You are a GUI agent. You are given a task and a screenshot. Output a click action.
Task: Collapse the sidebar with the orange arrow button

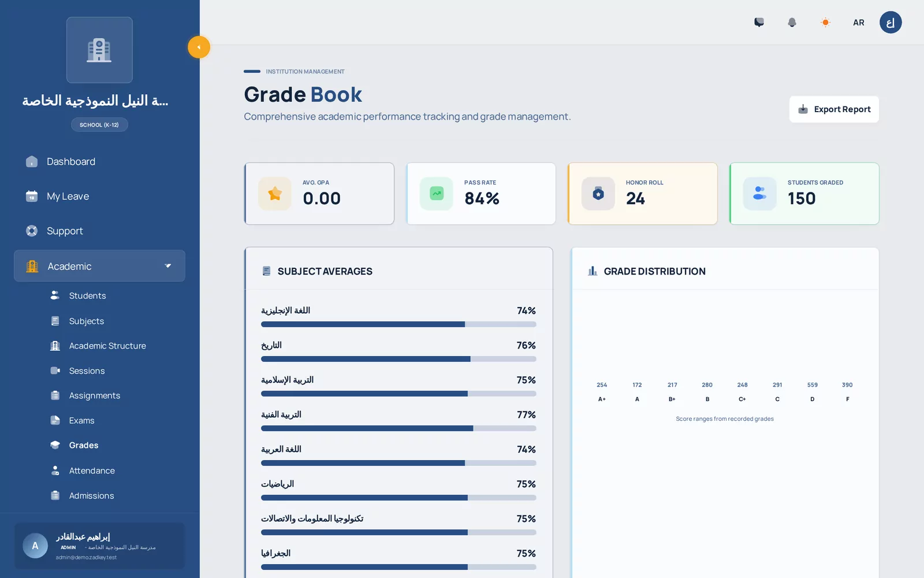[199, 47]
